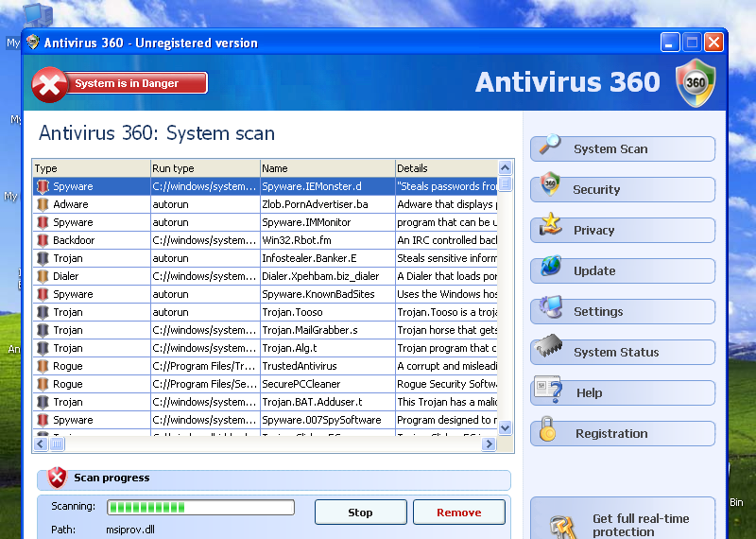The width and height of the screenshot is (756, 539).
Task: Click the System Status chip icon
Action: 550,349
